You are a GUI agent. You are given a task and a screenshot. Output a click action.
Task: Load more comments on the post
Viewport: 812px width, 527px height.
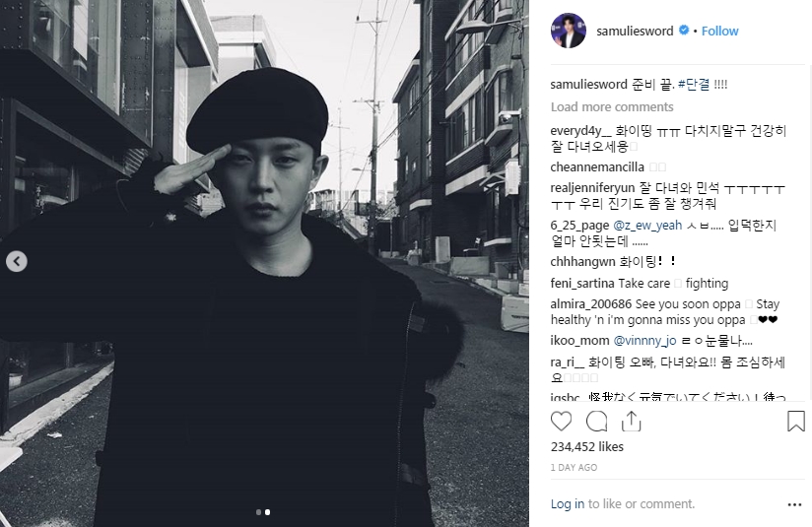(x=612, y=106)
